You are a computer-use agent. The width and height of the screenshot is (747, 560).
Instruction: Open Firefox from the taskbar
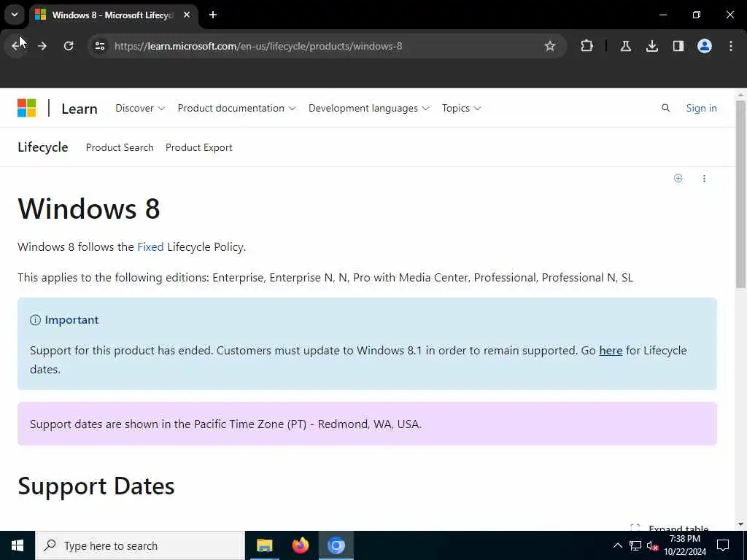300,545
